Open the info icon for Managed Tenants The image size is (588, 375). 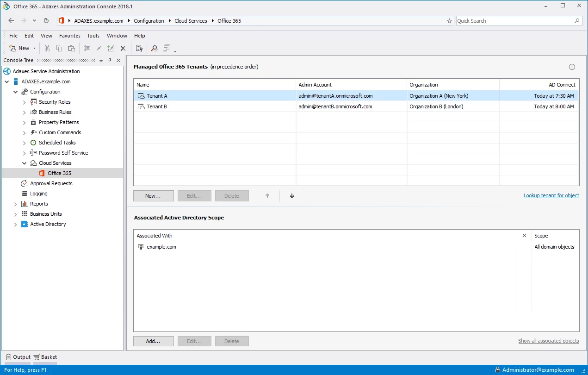572,67
